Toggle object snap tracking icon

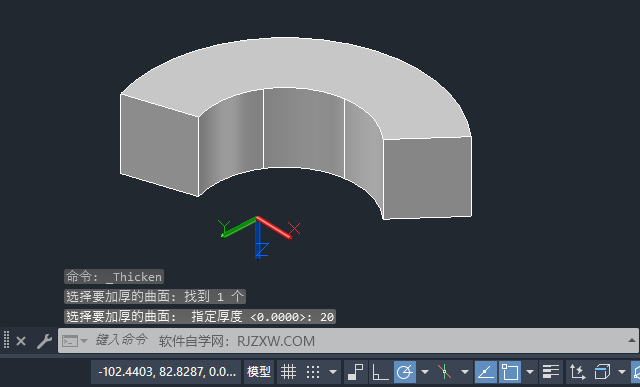pyautogui.click(x=486, y=372)
